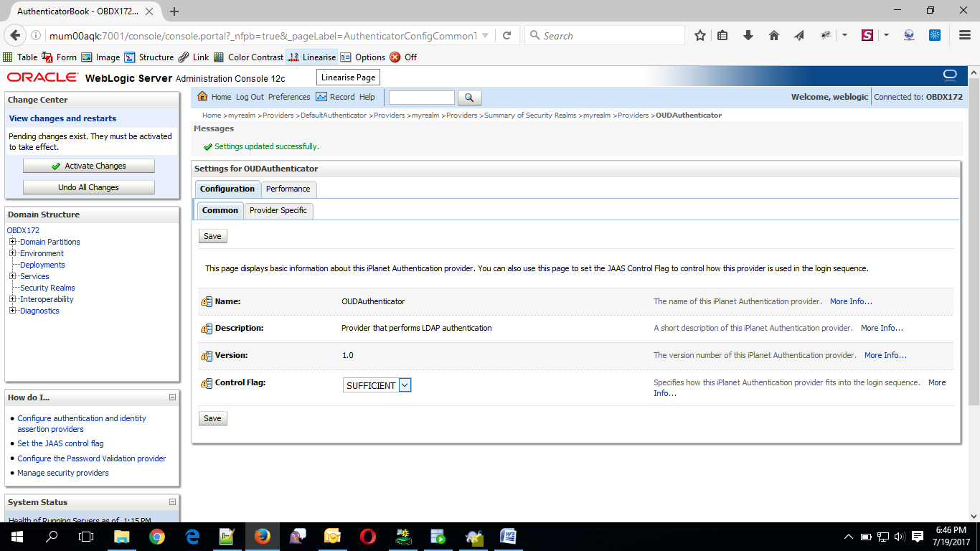Go to Firefox home page icon

coord(773,35)
